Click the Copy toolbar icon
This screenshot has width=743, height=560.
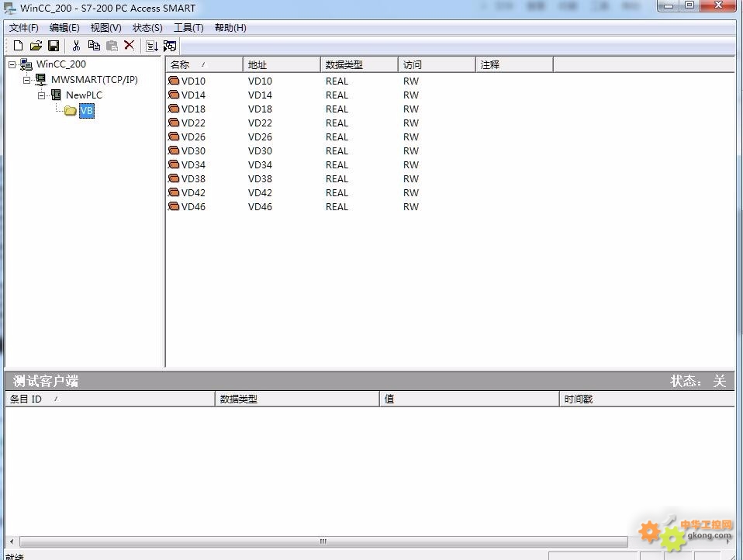click(94, 46)
